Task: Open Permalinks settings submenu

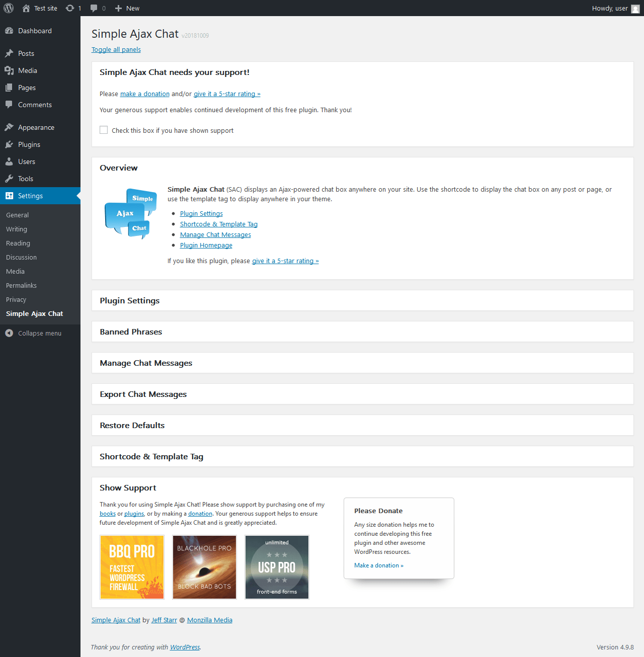Action: pos(21,285)
